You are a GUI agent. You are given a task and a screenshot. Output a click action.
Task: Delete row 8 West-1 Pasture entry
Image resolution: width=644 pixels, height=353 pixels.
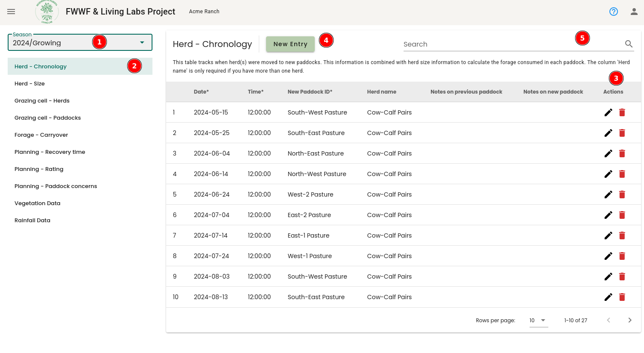tap(622, 256)
